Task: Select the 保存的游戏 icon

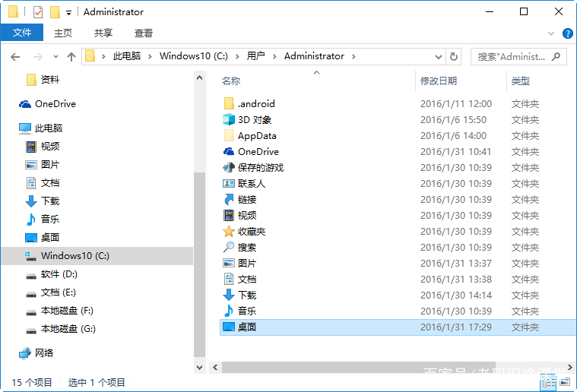Action: (229, 168)
